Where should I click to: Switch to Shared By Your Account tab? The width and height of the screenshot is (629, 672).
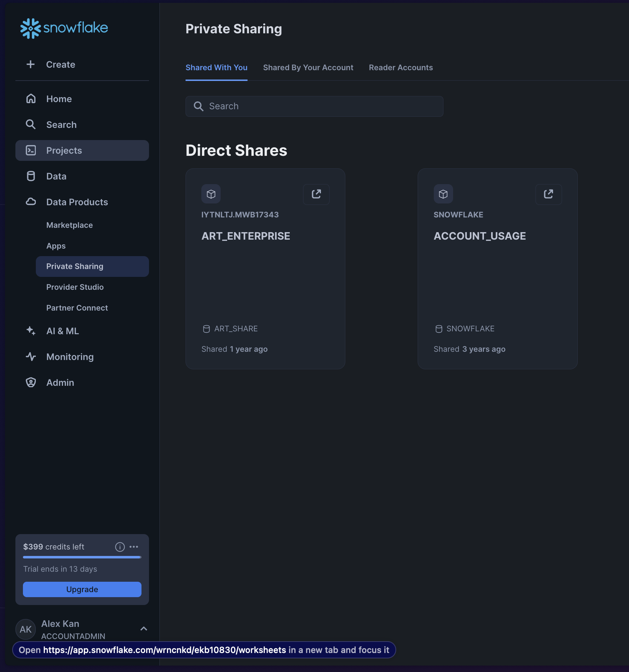pos(308,68)
